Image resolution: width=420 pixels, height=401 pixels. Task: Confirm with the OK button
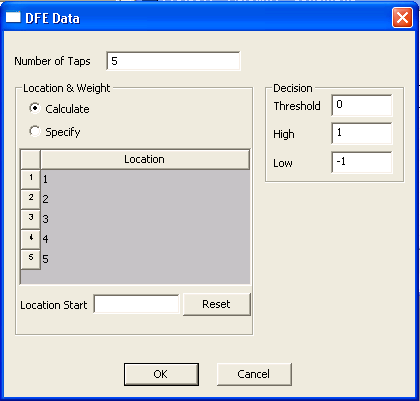tap(161, 374)
